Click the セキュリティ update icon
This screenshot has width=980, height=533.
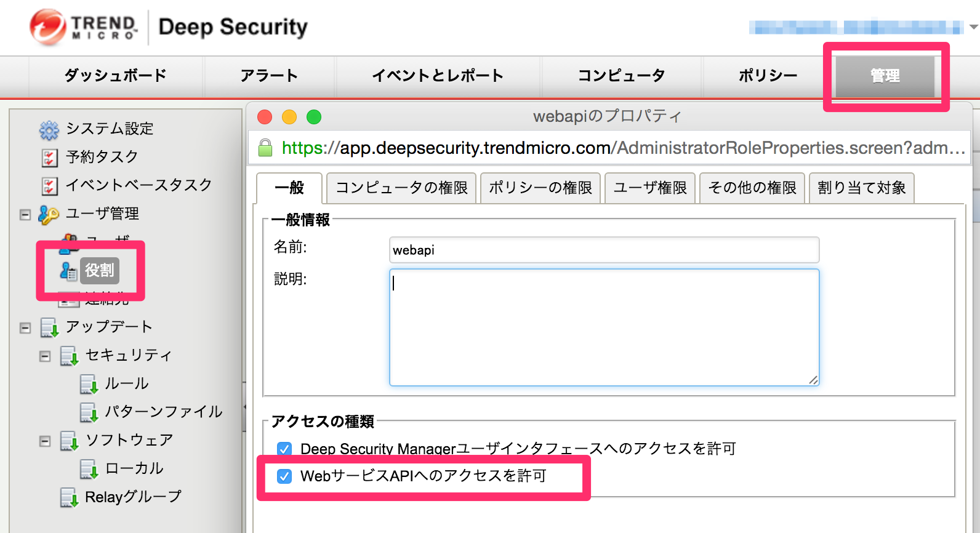[x=70, y=356]
